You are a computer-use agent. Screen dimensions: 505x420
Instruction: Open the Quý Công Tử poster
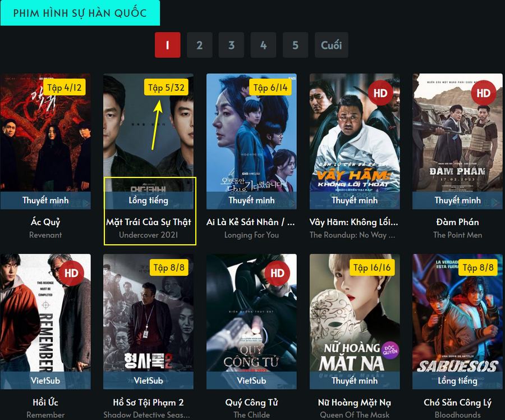(x=251, y=321)
